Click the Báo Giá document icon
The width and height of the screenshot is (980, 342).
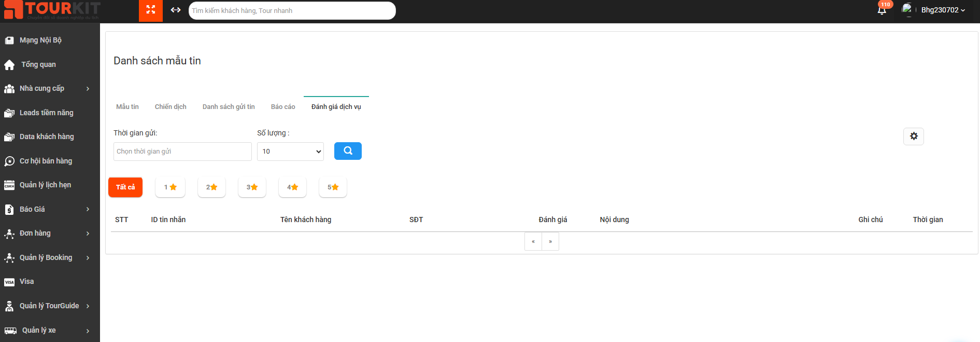[x=9, y=210]
